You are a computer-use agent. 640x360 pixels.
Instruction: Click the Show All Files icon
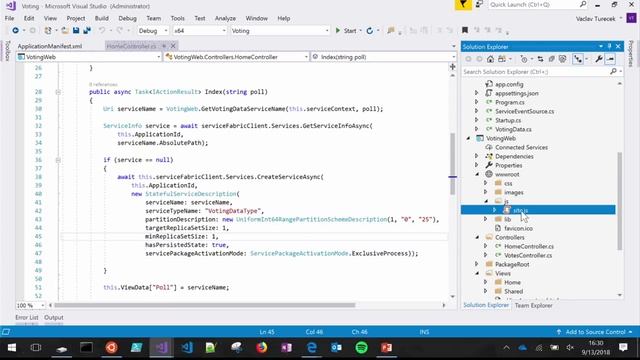pos(562,59)
